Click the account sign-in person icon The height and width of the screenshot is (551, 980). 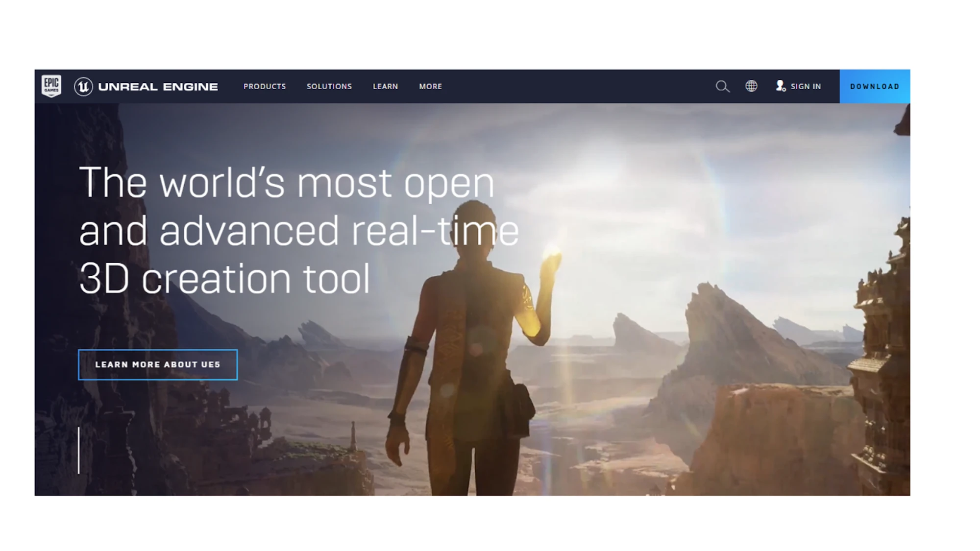780,86
